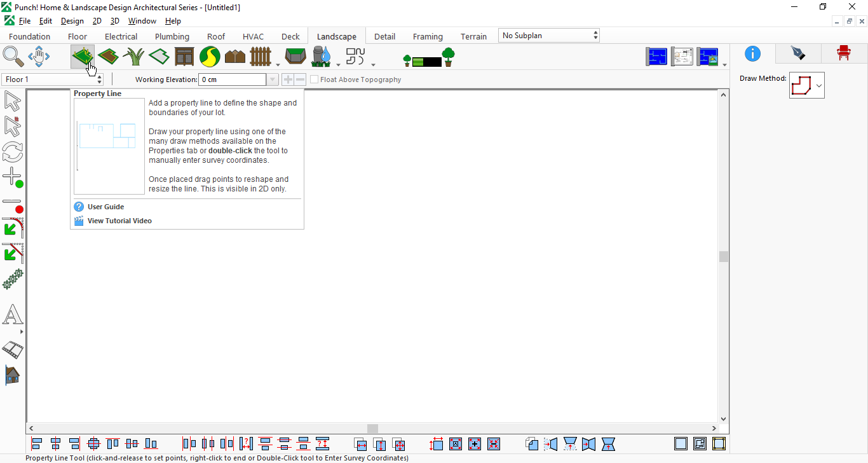Expand the Draw Method dropdown
This screenshot has height=463, width=868.
[807, 85]
